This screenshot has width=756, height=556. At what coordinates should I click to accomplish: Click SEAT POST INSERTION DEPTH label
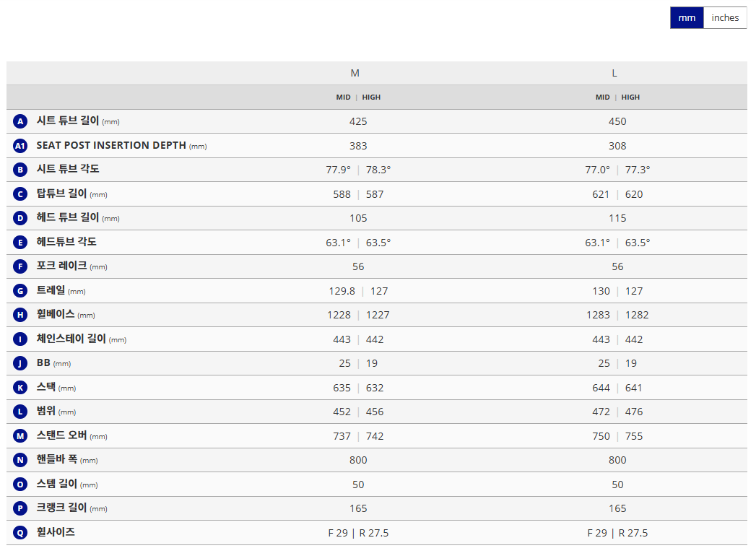tap(111, 145)
